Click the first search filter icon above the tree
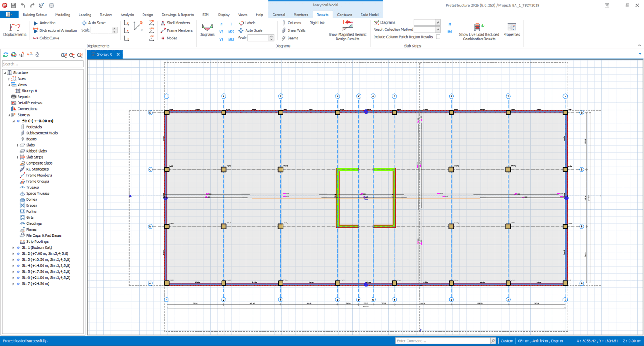The image size is (644, 346). pyautogui.click(x=64, y=55)
